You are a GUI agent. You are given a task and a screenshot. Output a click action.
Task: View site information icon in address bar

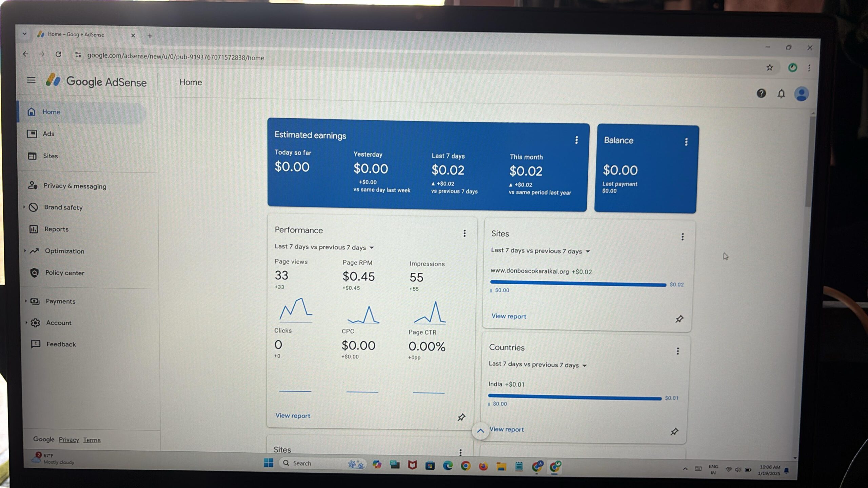tap(78, 55)
